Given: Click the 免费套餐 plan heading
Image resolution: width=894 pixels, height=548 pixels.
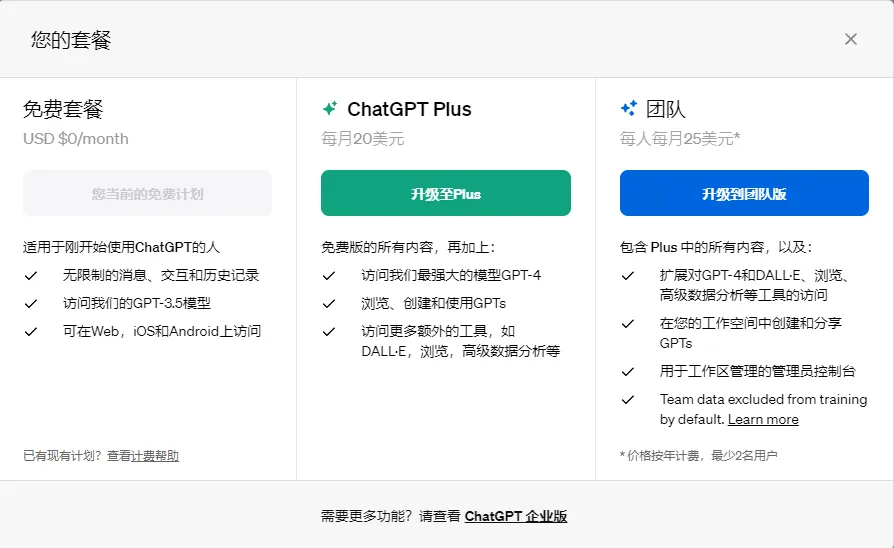Looking at the screenshot, I should tap(63, 109).
